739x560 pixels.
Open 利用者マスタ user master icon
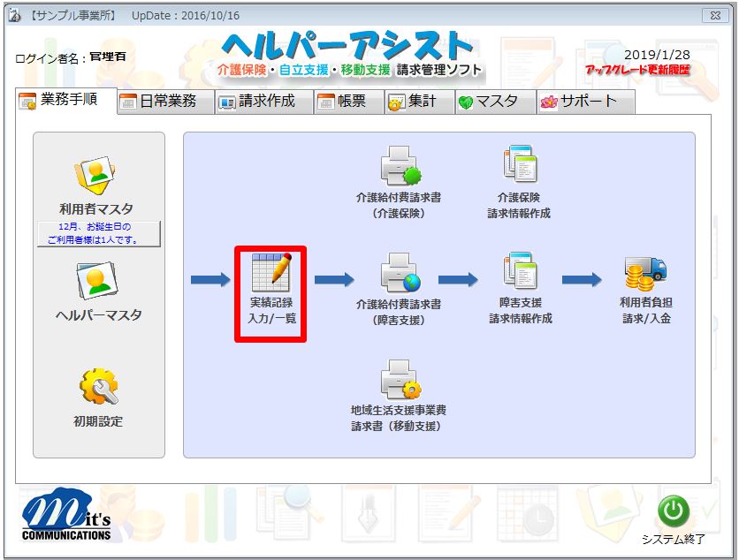click(96, 177)
